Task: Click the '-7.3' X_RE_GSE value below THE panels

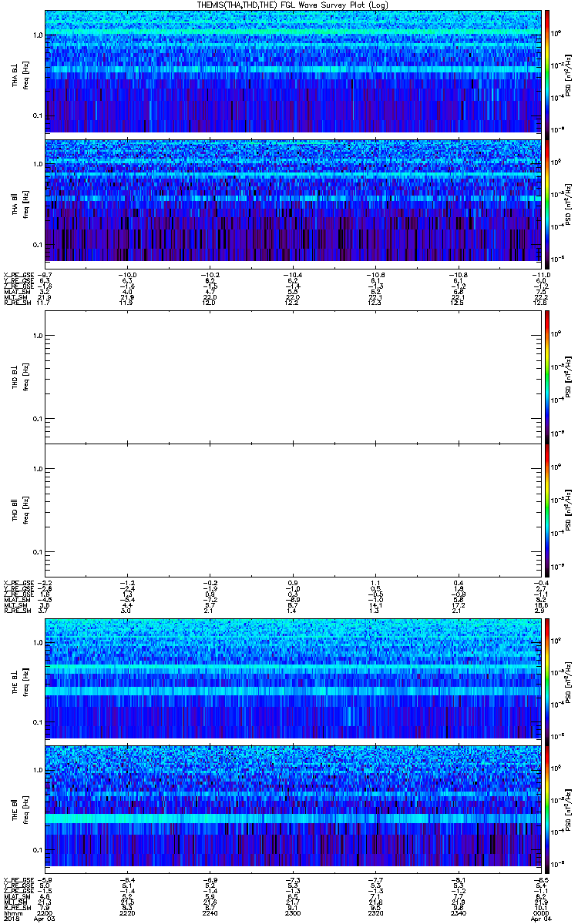Action: (293, 879)
